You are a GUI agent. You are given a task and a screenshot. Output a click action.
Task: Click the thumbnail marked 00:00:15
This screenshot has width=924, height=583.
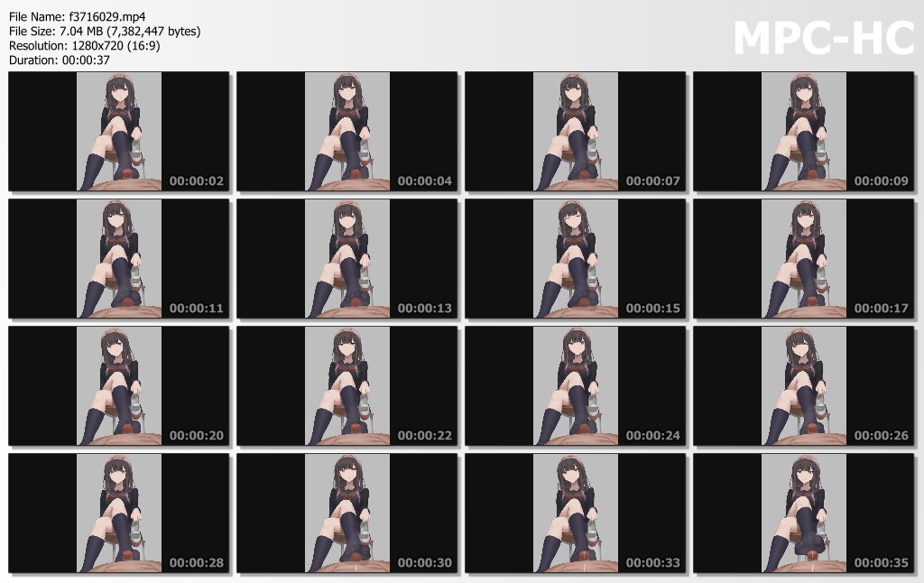click(576, 259)
